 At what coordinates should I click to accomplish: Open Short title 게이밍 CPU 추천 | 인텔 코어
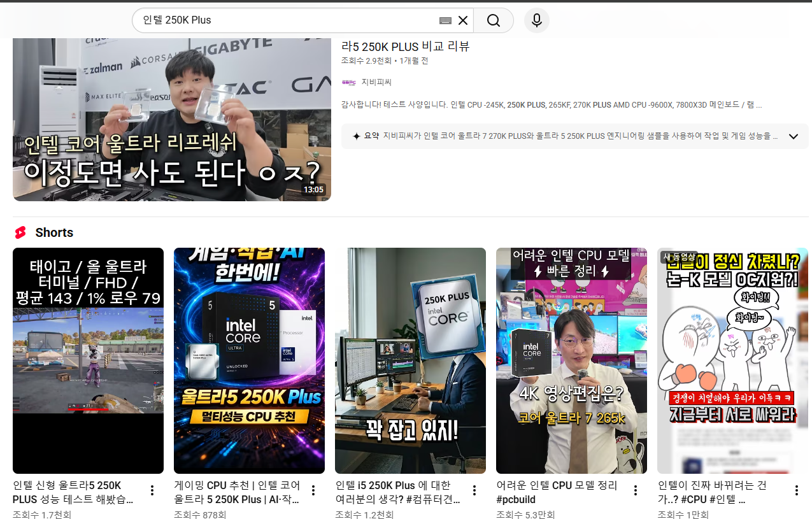237,492
